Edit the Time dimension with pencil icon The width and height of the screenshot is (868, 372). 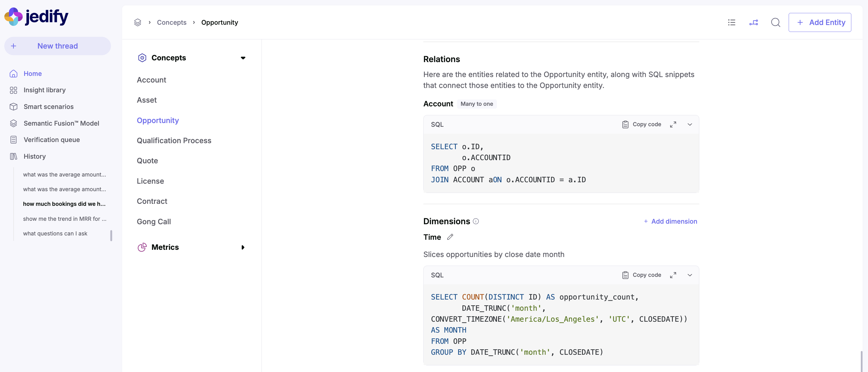click(x=450, y=237)
